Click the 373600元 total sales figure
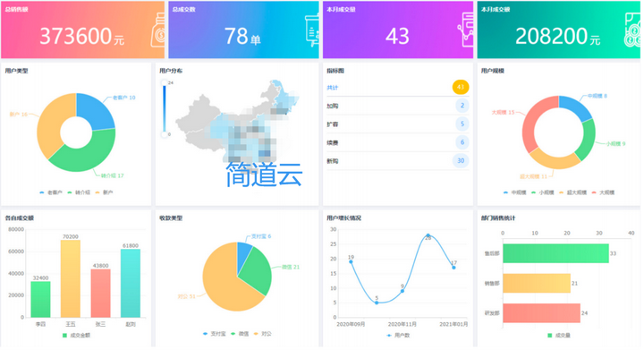This screenshot has width=644, height=350. (81, 36)
